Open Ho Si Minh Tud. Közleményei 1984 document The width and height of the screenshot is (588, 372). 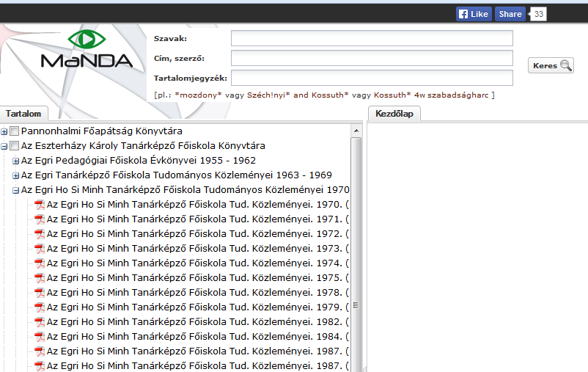[x=198, y=336]
